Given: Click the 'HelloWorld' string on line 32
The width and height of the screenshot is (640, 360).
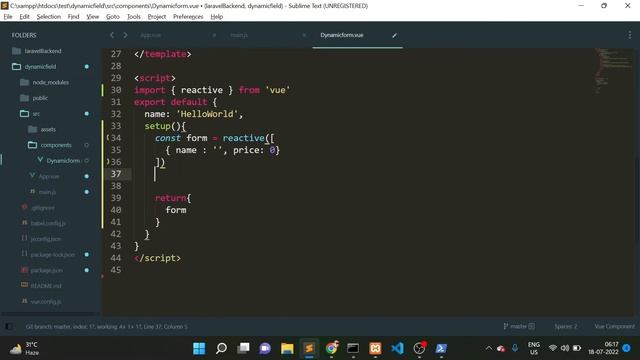Looking at the screenshot, I should (207, 114).
